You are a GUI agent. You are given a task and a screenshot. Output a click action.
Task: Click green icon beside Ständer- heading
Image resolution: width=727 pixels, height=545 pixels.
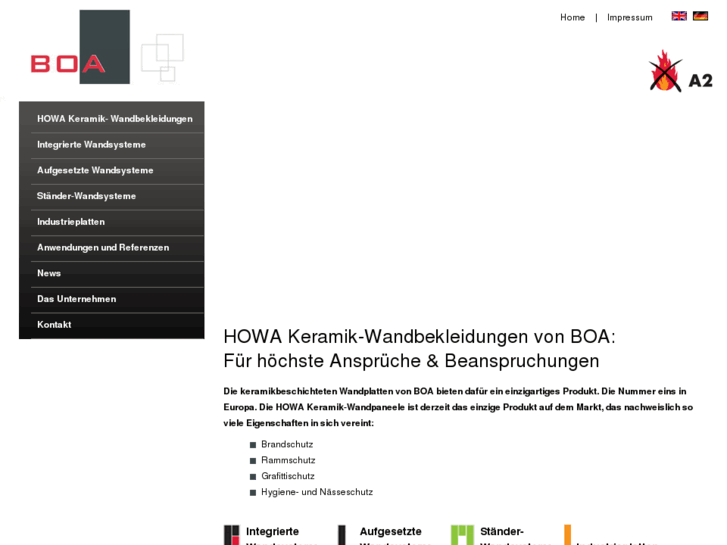(462, 535)
